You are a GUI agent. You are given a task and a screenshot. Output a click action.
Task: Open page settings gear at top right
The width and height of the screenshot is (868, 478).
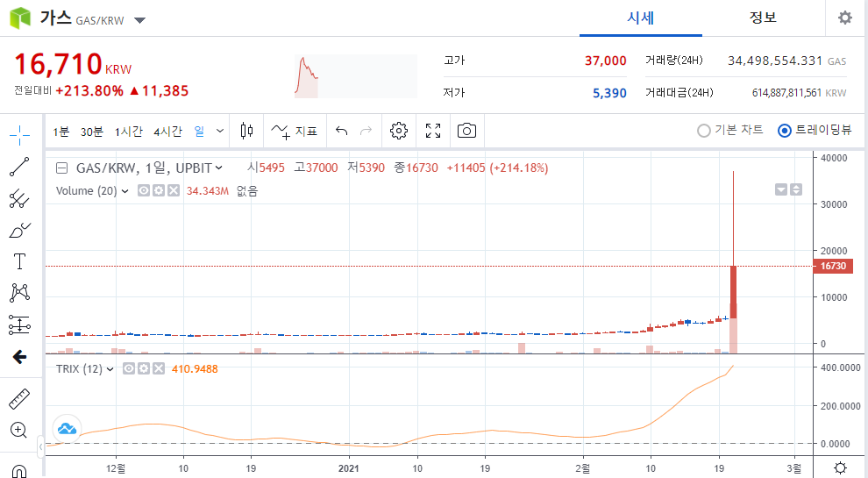[844, 18]
